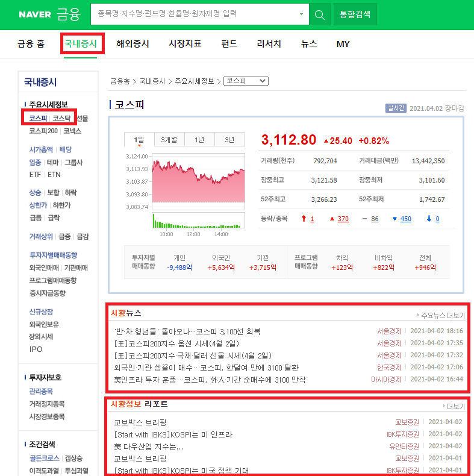
Task: Open the search box dropdown arrow
Action: coord(301,14)
